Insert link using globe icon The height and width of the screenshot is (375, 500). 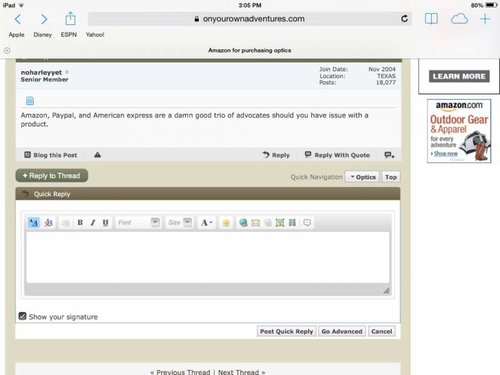point(243,223)
